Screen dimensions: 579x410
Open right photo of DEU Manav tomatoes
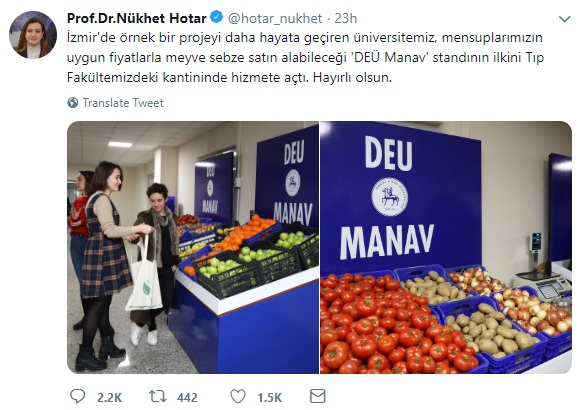click(x=446, y=247)
